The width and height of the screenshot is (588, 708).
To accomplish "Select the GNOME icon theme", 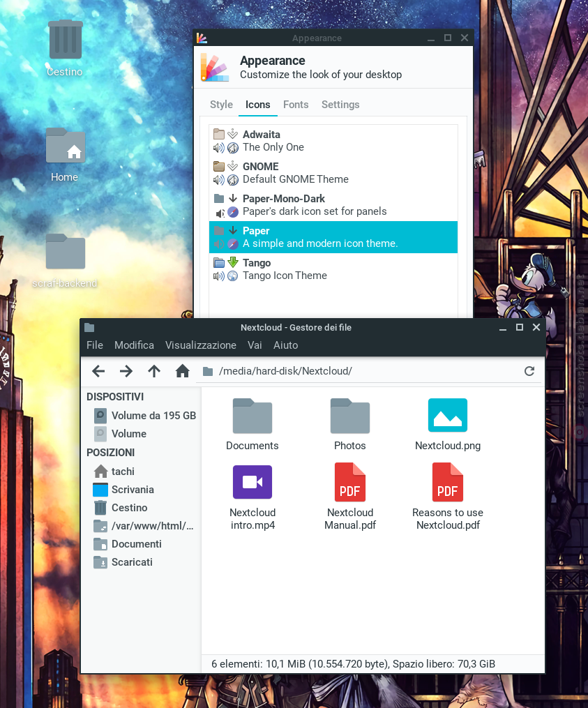I will click(333, 173).
